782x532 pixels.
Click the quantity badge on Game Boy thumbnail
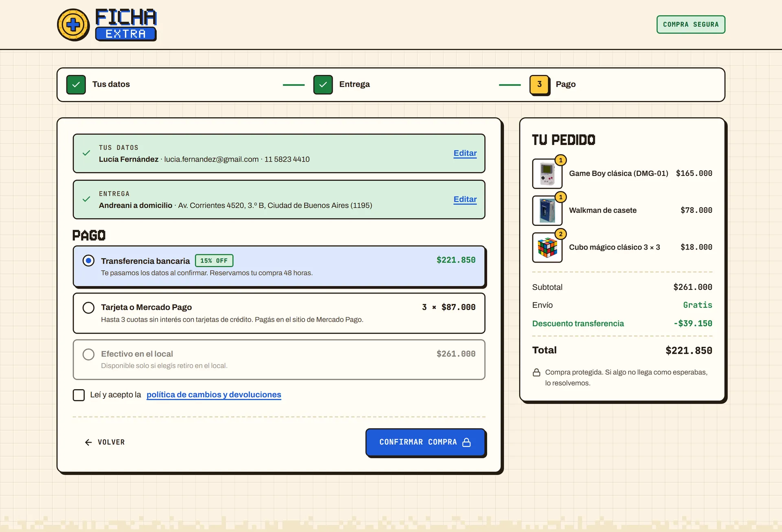point(561,160)
